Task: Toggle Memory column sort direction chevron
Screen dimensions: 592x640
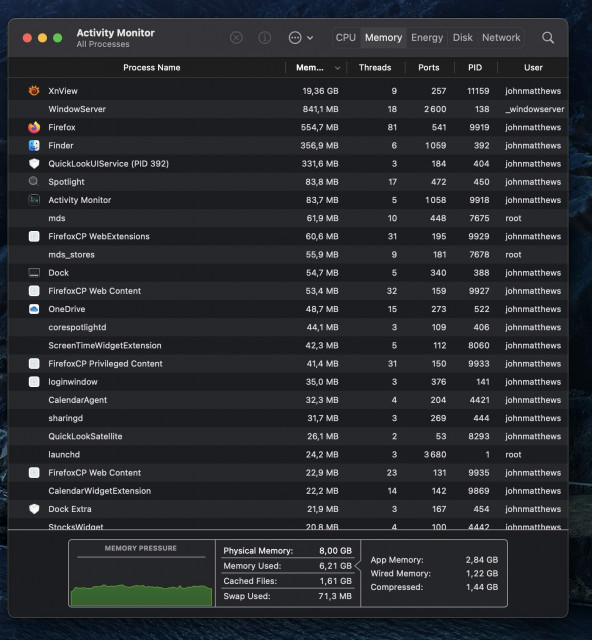Action: [337, 68]
